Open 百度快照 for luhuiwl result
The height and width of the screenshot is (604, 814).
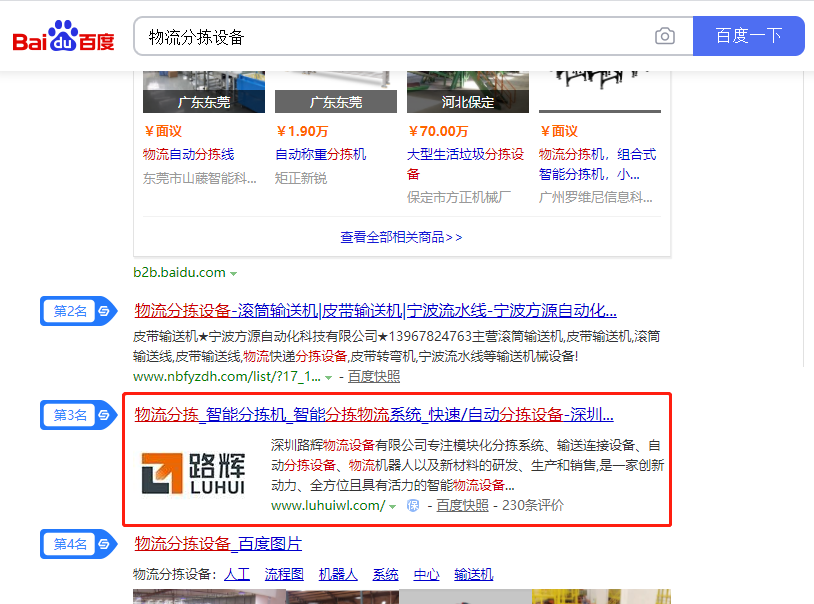click(x=462, y=505)
